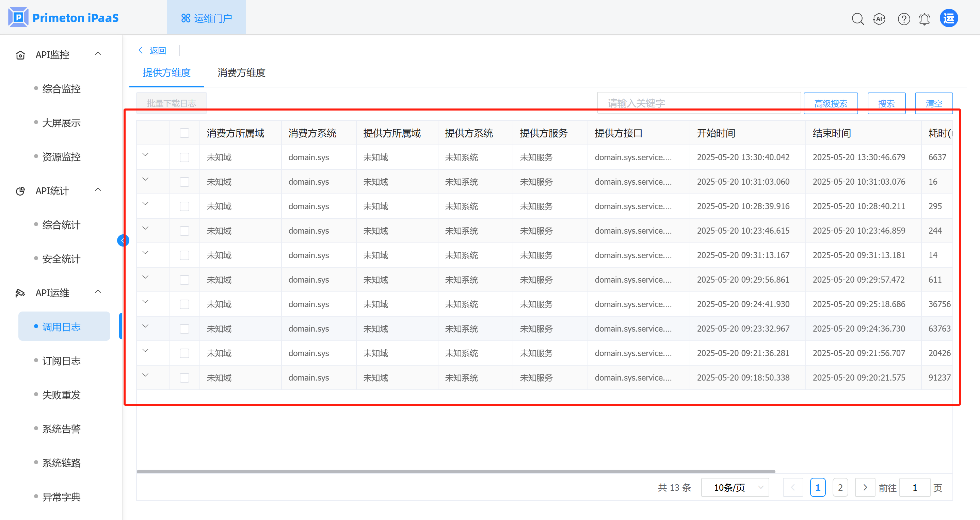Click the search magnifier icon in header
Viewport: 980px width, 520px height.
(x=857, y=19)
